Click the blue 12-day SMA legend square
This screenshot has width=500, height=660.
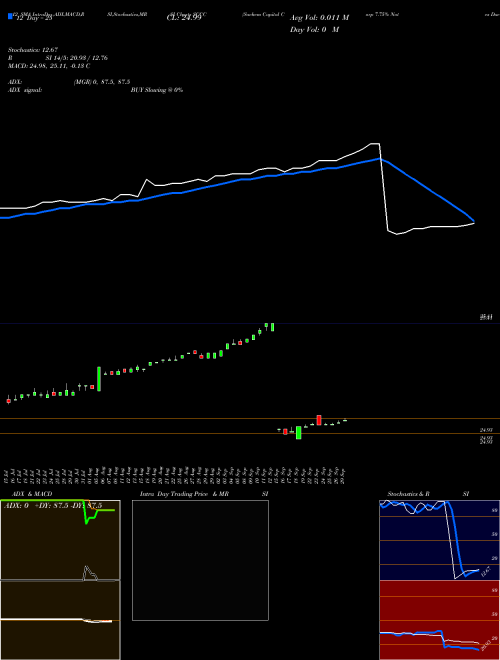tap(11, 16)
